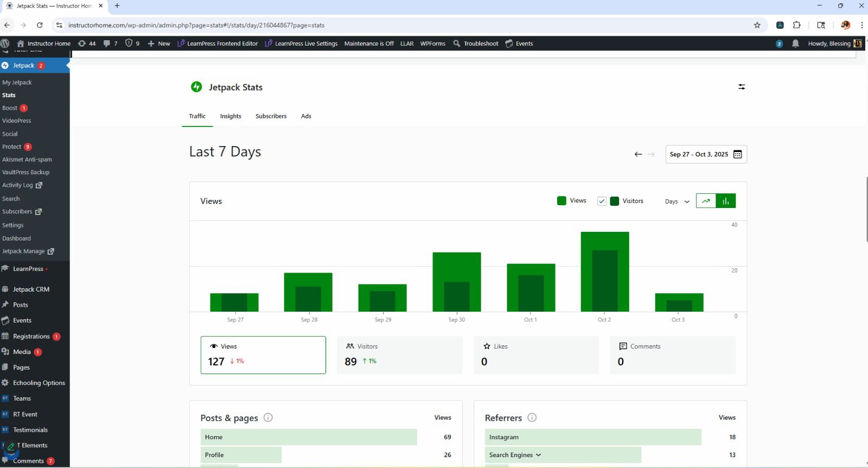Viewport: 868px width, 468px height.
Task: Open the admin bar notifications bell
Action: click(795, 43)
